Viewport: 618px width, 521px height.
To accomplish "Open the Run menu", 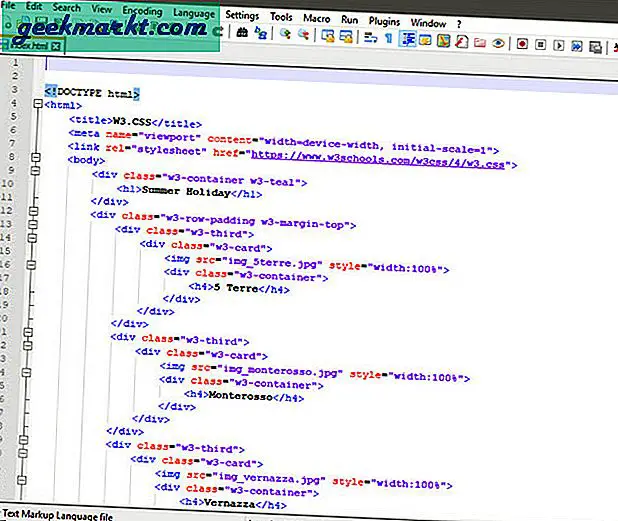I will [x=349, y=20].
